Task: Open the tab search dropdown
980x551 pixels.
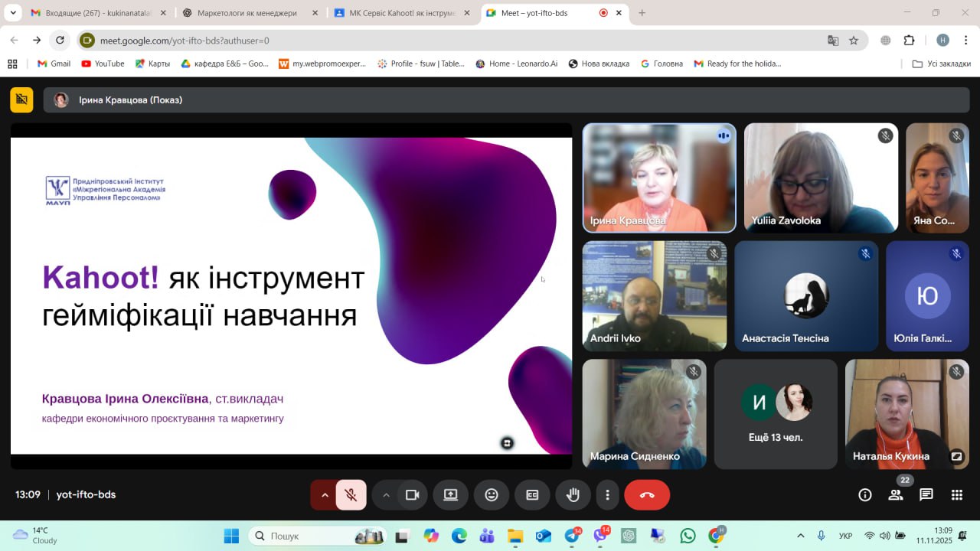Action: [x=13, y=13]
